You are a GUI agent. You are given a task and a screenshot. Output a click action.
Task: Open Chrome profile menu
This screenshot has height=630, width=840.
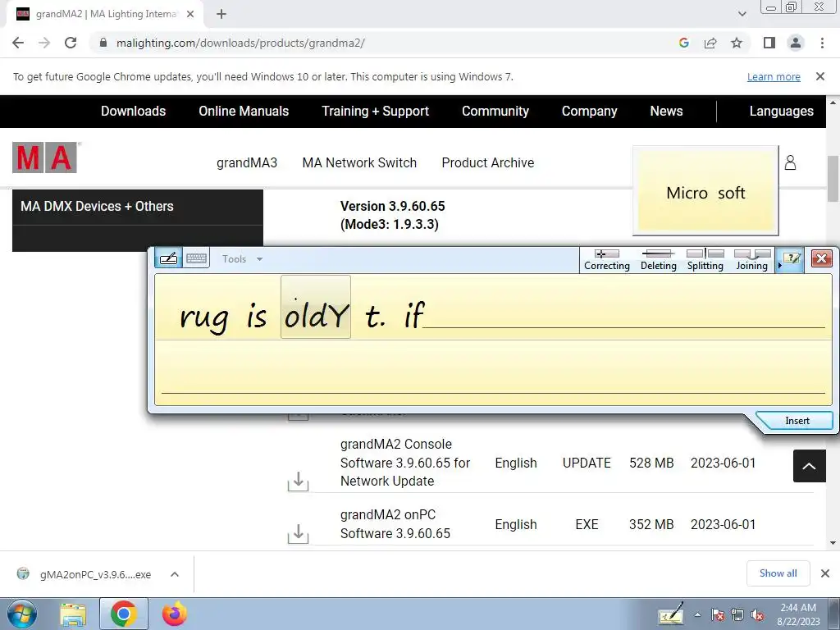796,43
